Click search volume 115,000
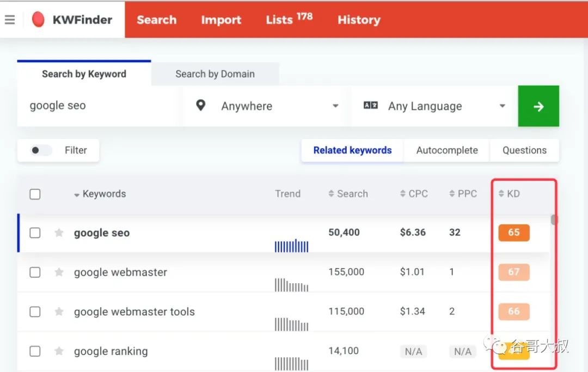The image size is (588, 372). [x=346, y=311]
